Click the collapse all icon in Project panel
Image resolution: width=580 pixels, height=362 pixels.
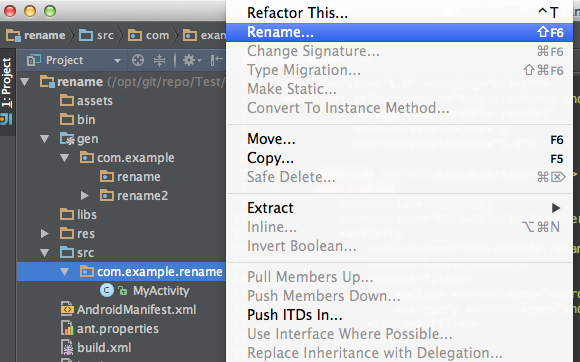click(159, 60)
